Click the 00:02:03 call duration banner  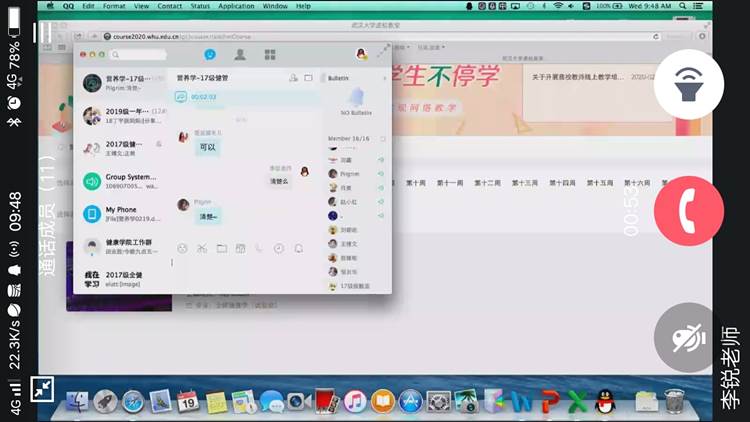245,97
